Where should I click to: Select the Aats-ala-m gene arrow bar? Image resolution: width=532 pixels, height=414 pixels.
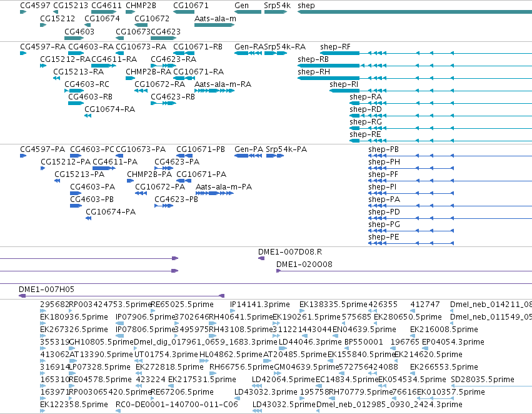pos(214,25)
